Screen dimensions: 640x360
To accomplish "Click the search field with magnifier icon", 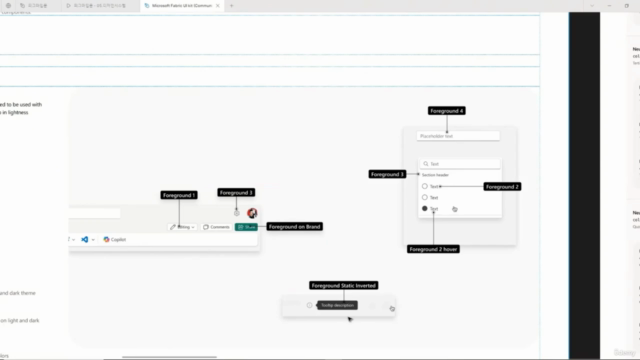I will 460,164.
